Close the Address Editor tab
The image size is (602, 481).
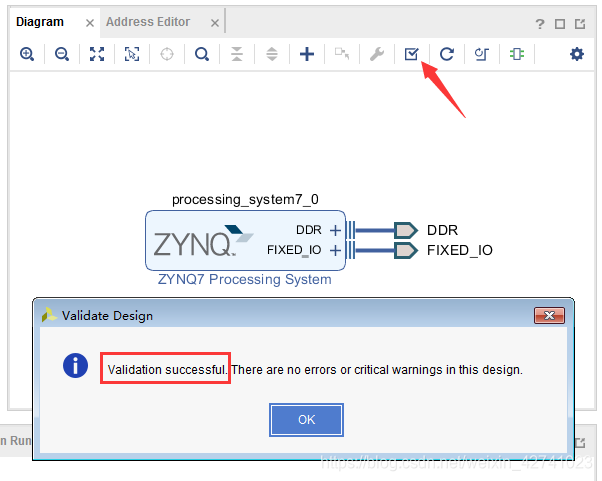[215, 23]
